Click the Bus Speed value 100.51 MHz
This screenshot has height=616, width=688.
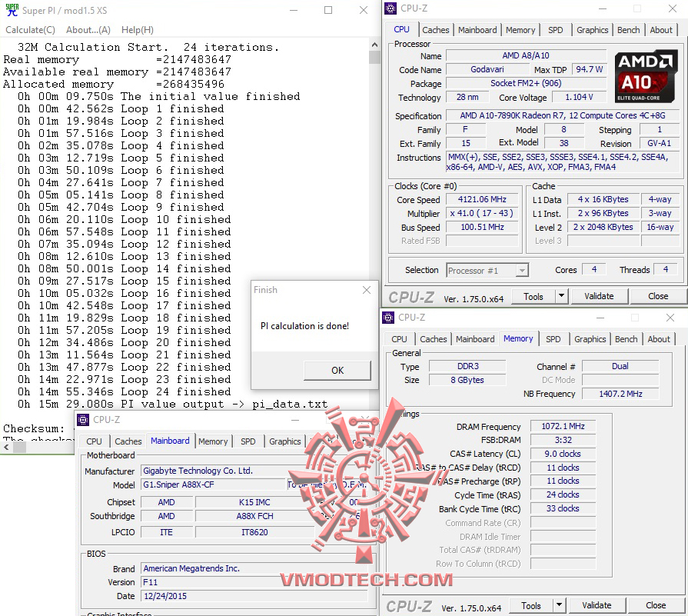tap(482, 227)
